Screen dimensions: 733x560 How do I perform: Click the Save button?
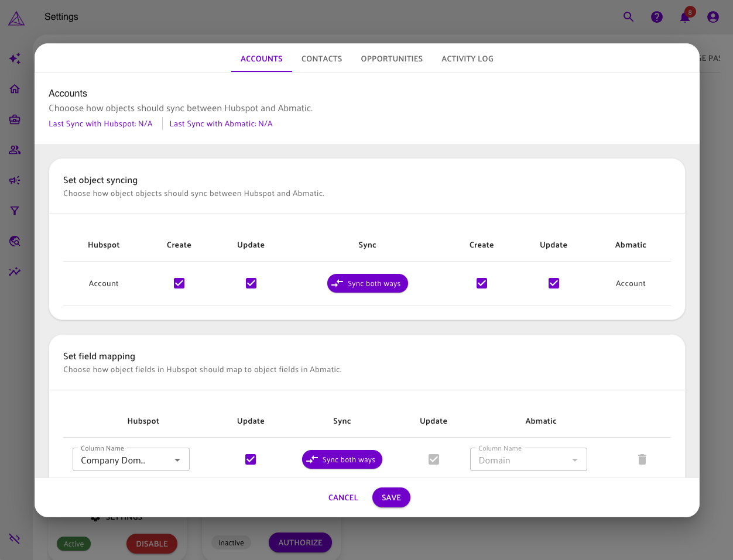click(391, 497)
